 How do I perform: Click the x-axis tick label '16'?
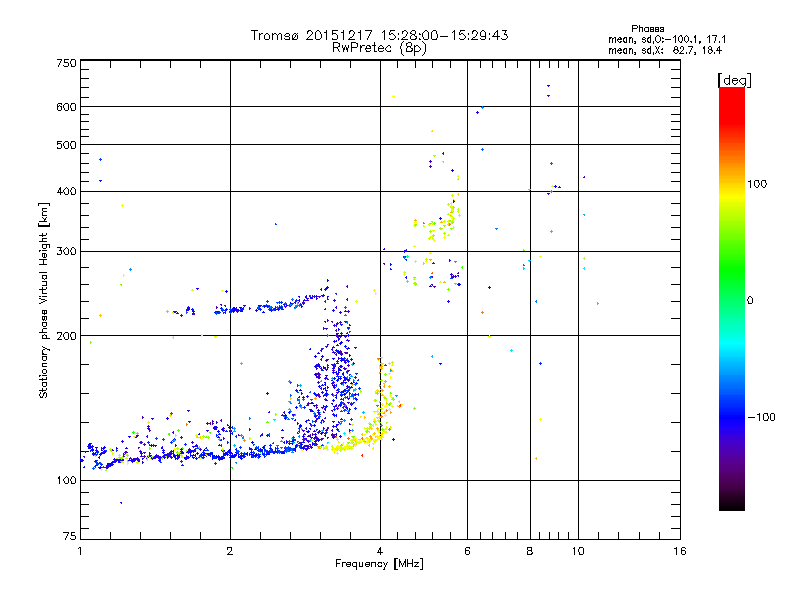[x=680, y=551]
